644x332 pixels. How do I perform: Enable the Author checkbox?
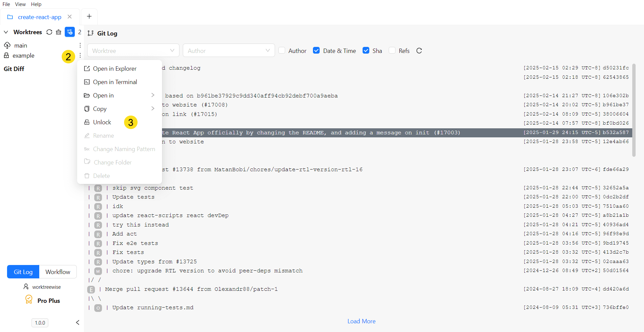[x=282, y=51]
